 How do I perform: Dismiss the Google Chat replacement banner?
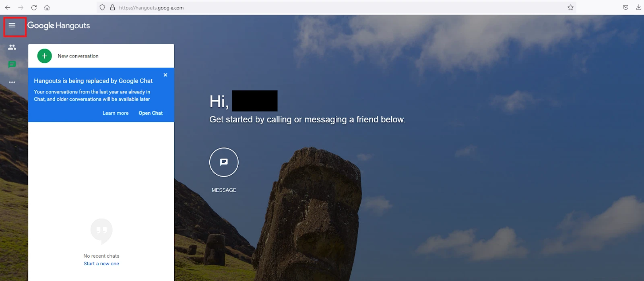point(165,75)
